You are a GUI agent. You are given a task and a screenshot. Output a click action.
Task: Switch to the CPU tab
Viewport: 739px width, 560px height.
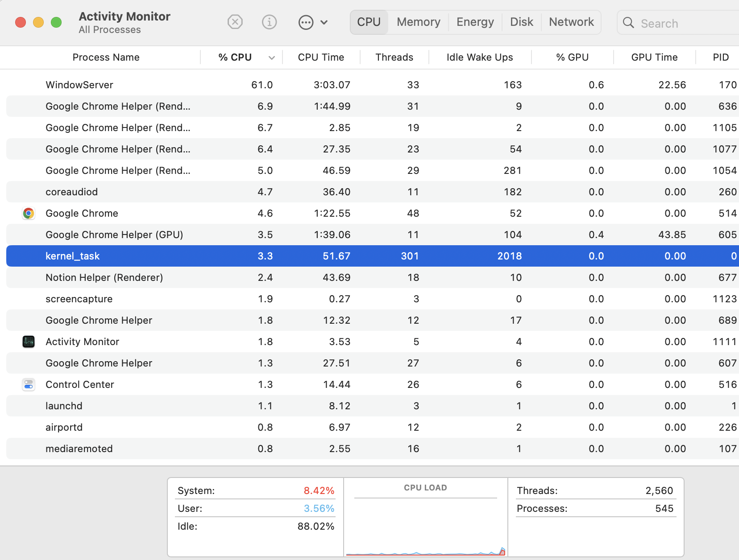(x=369, y=22)
